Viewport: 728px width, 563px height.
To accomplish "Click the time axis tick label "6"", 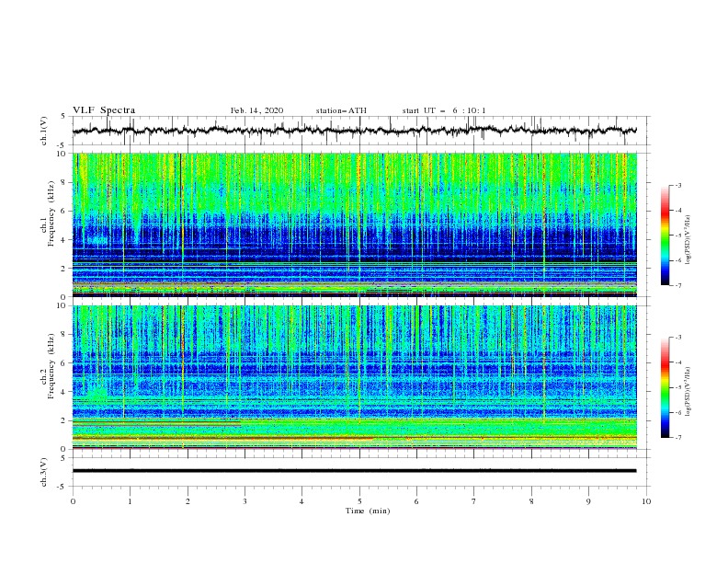I will pos(417,501).
